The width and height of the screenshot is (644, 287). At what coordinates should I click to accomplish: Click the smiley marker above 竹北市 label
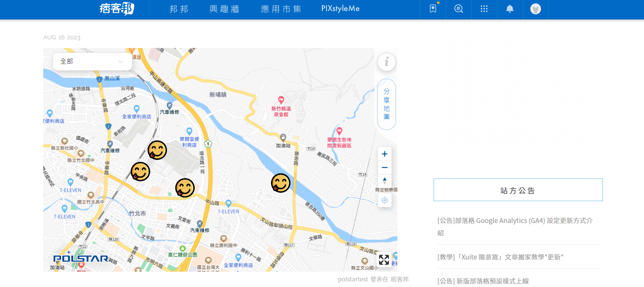click(185, 188)
